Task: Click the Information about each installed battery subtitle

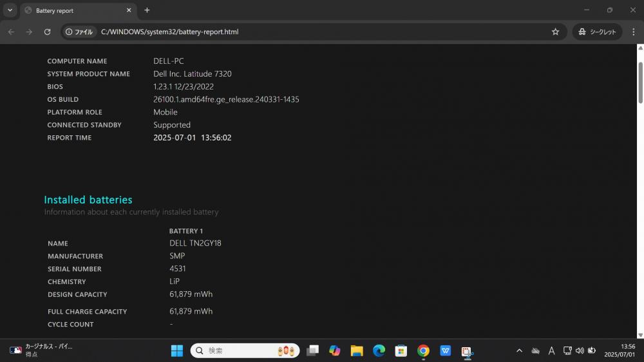Action: (x=131, y=212)
